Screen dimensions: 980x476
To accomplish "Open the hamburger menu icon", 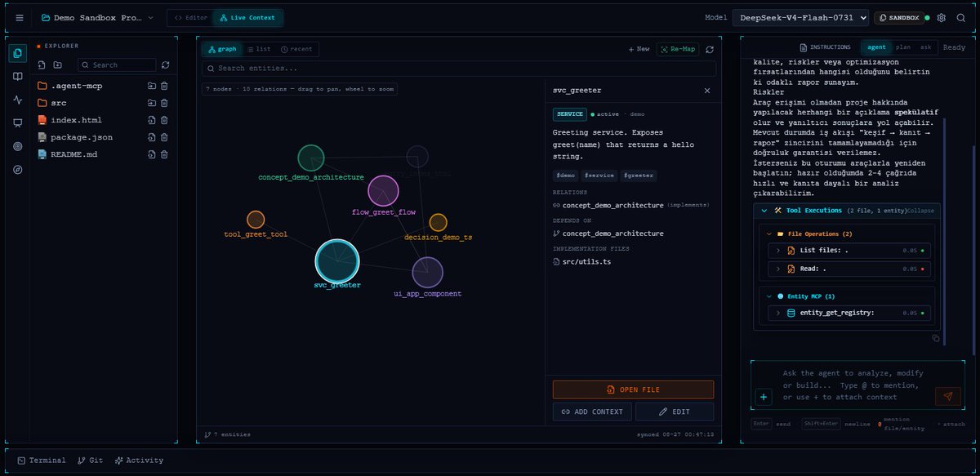I will [20, 17].
